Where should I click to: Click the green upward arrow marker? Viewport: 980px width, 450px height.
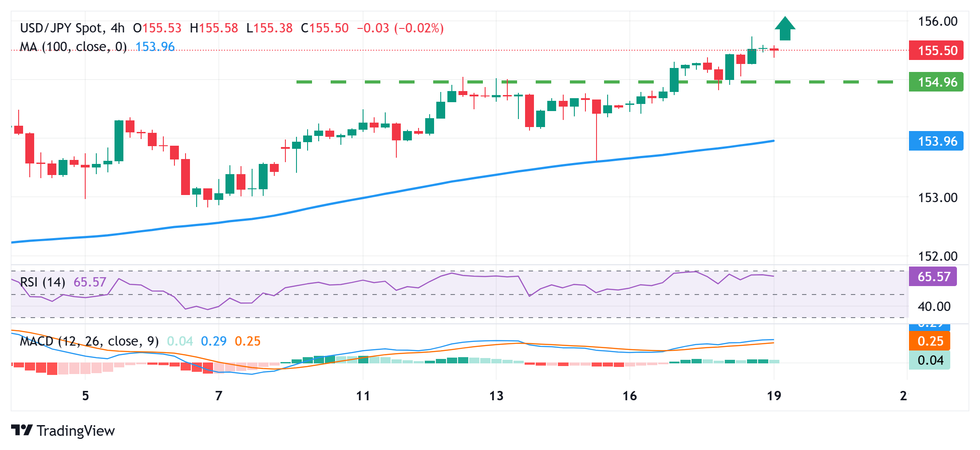785,28
